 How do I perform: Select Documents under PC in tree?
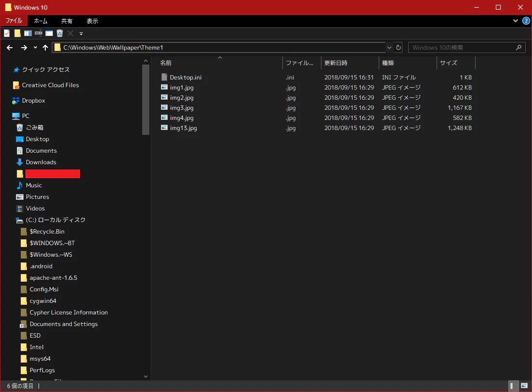[x=41, y=151]
